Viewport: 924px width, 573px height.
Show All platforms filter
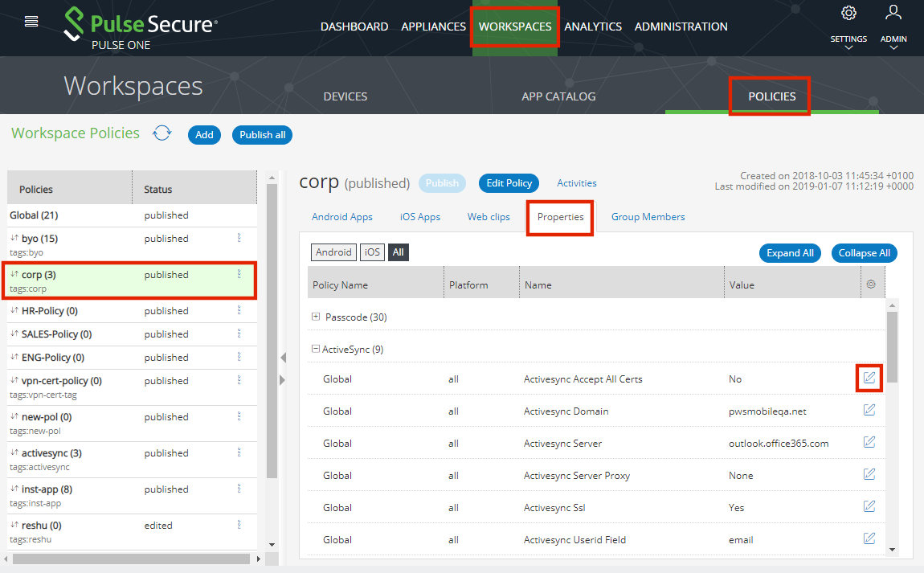[399, 252]
